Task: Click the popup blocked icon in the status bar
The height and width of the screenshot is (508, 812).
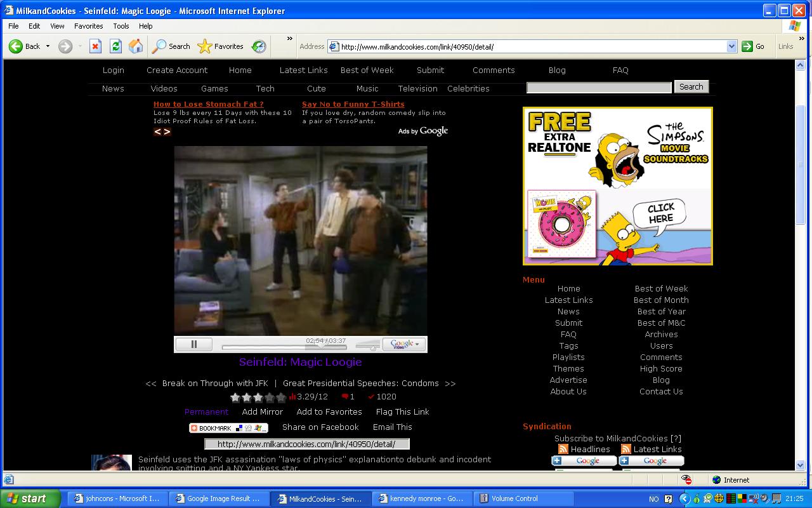Action: [x=686, y=479]
